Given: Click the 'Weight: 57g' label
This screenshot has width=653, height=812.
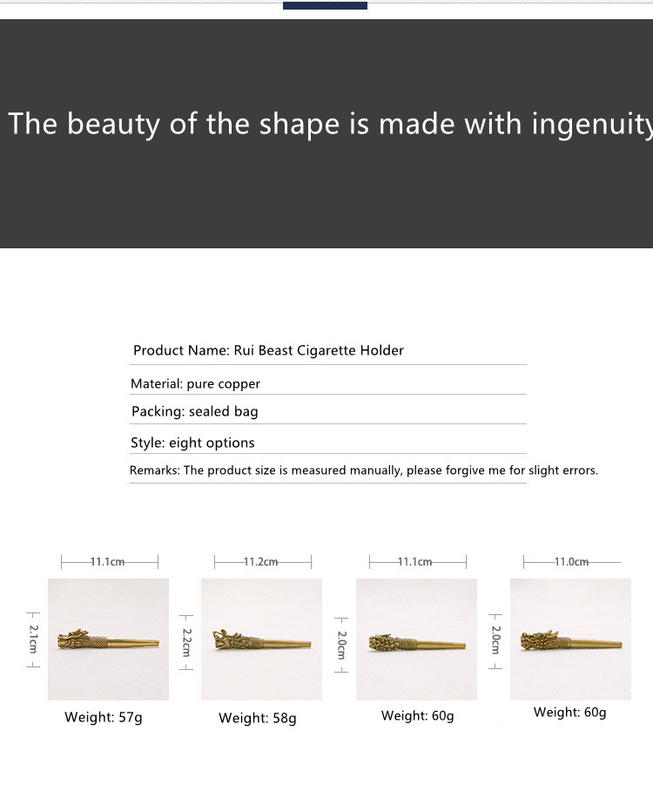Looking at the screenshot, I should coord(103,718).
